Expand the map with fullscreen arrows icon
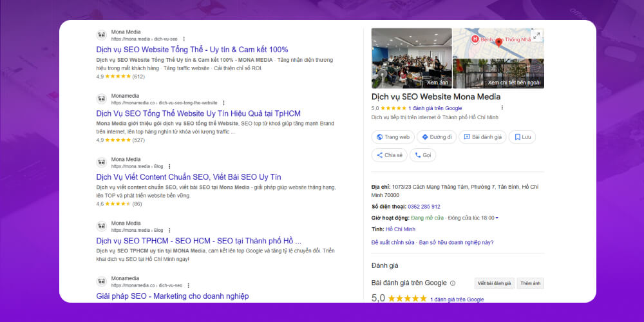Screen dimensions: 644x322 coord(536,35)
